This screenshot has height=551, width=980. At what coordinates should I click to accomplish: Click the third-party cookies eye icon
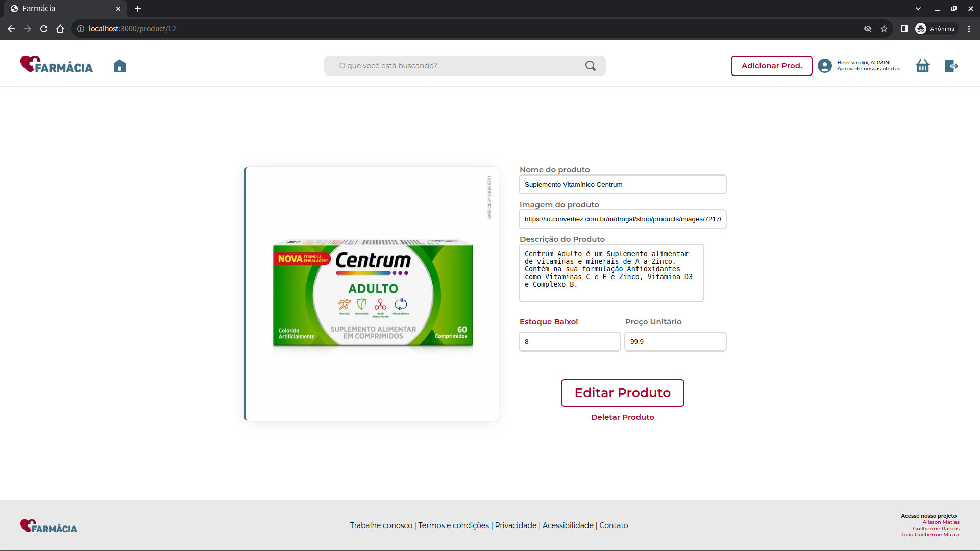coord(867,29)
